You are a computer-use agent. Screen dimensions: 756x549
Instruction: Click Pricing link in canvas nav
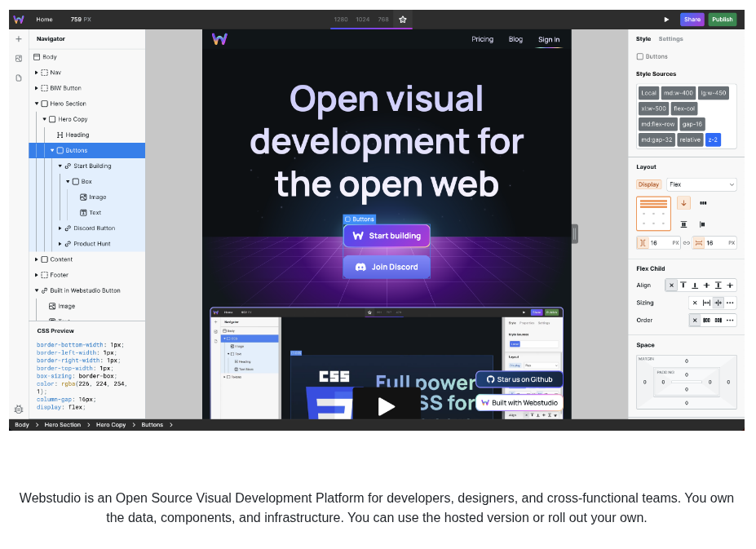coord(482,39)
